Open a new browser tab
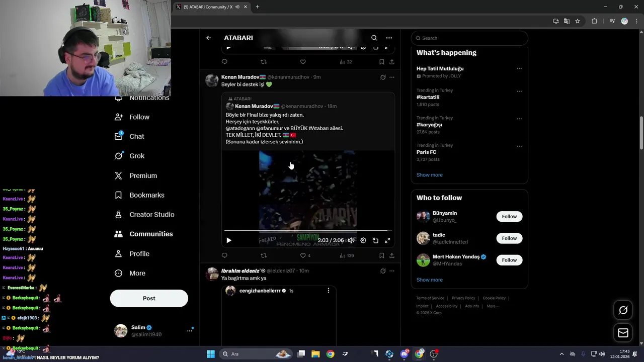Screen dimensions: 644x362 pyautogui.click(x=258, y=7)
